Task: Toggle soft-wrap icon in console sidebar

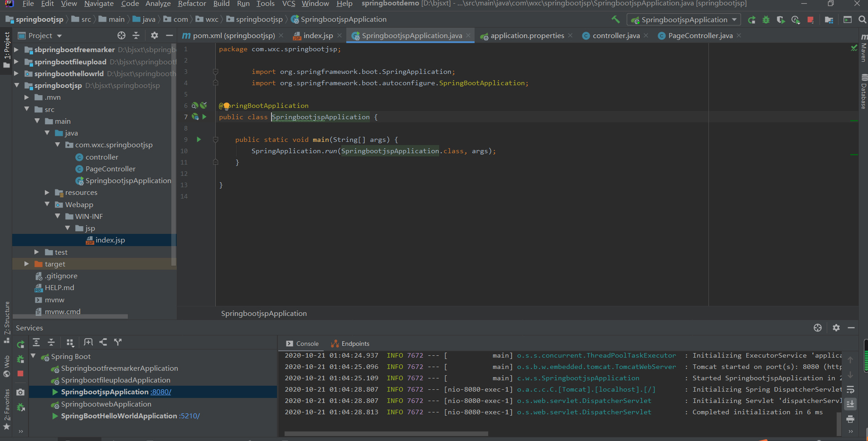Action: click(850, 390)
